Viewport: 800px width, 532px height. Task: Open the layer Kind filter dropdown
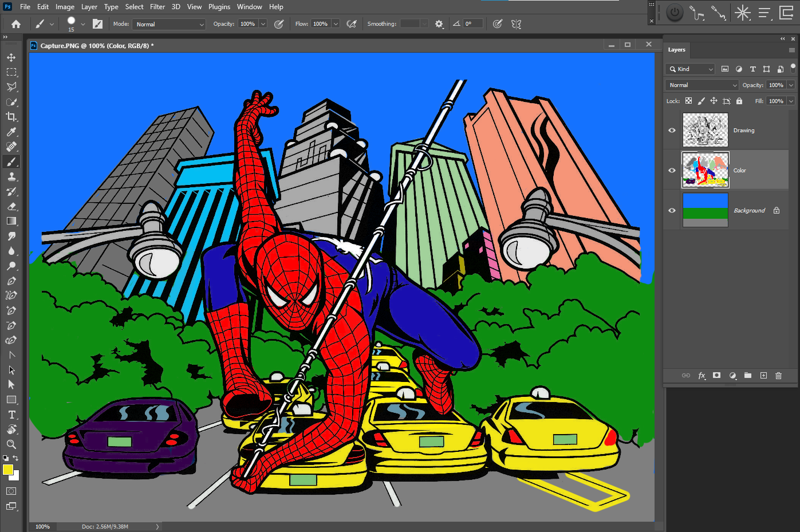[691, 69]
